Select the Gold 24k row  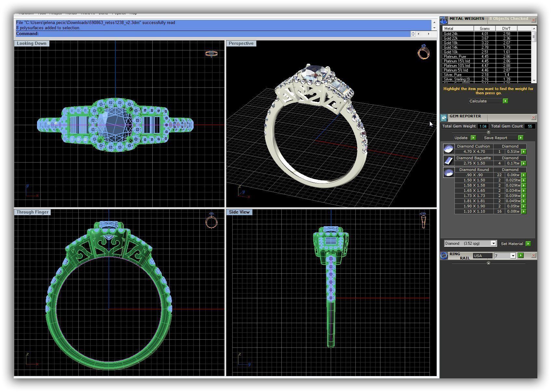[x=486, y=34]
